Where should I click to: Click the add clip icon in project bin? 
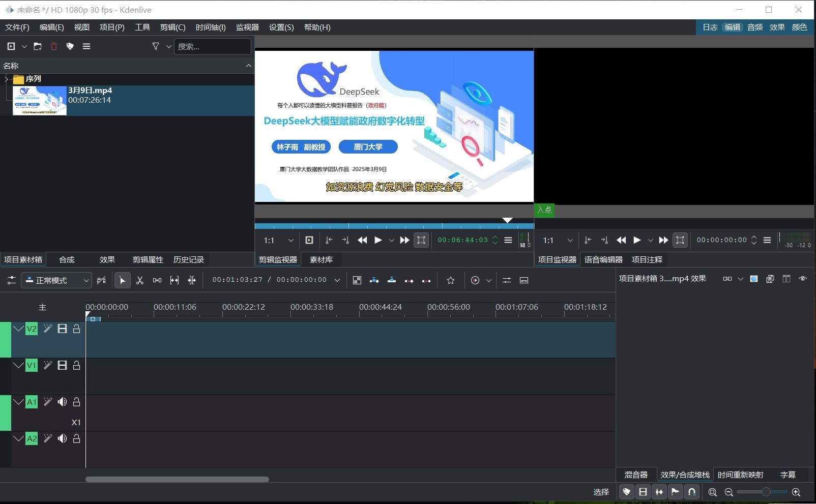(11, 46)
